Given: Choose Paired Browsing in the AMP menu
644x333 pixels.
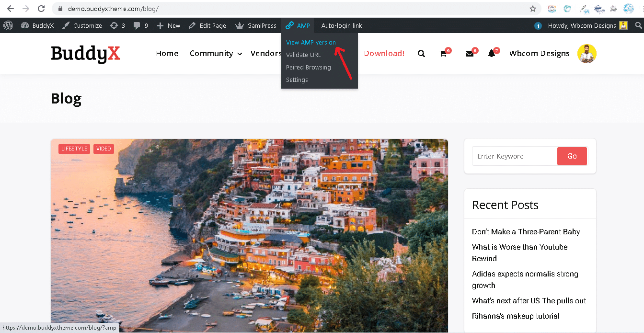Looking at the screenshot, I should (x=309, y=67).
